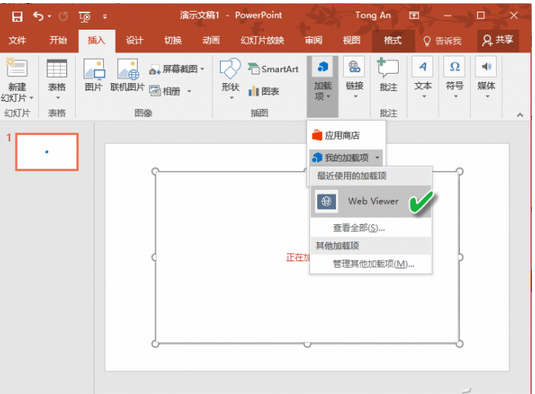535x394 pixels.
Task: Switch to the 切换 ribbon tab
Action: tap(173, 40)
